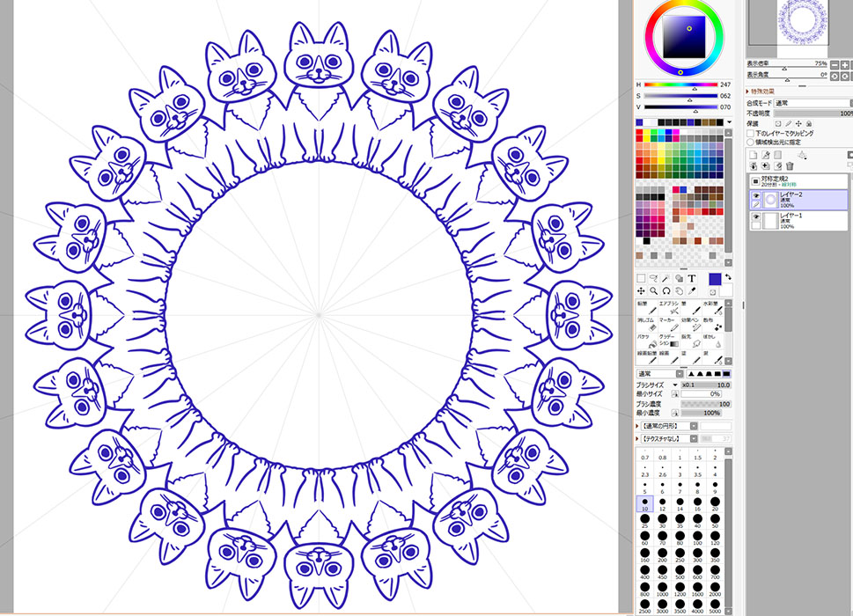Select the eyedropper color picker tool
Screen dimensions: 853x616
point(691,291)
